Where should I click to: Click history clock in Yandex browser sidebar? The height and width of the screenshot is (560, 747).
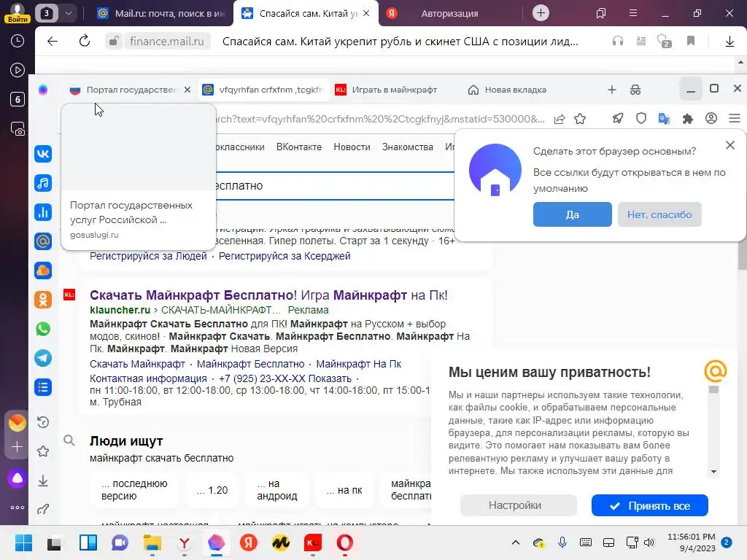18,41
